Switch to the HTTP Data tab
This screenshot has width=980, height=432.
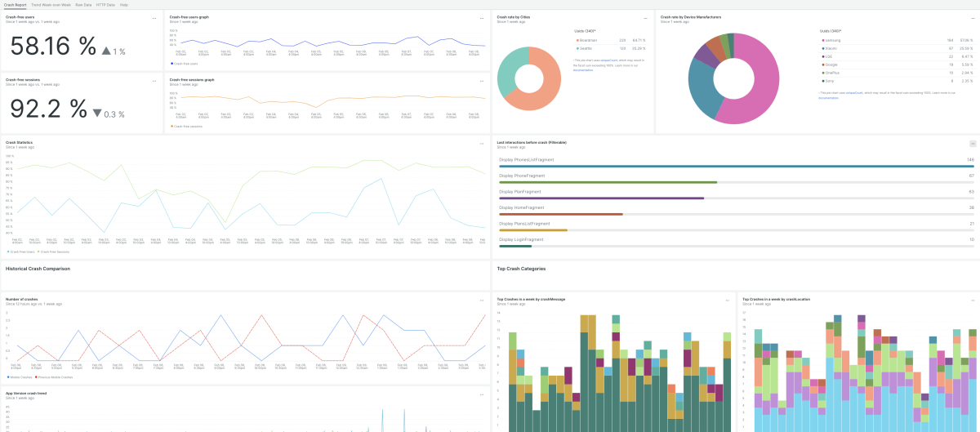point(105,4)
